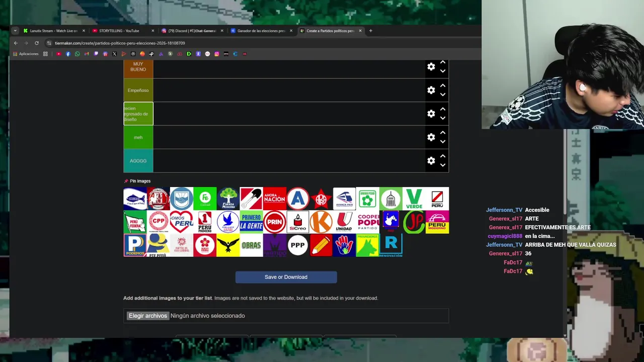Viewport: 644px width, 362px height.
Task: Close the STORYTELLING - YouTube tab
Action: point(152,31)
